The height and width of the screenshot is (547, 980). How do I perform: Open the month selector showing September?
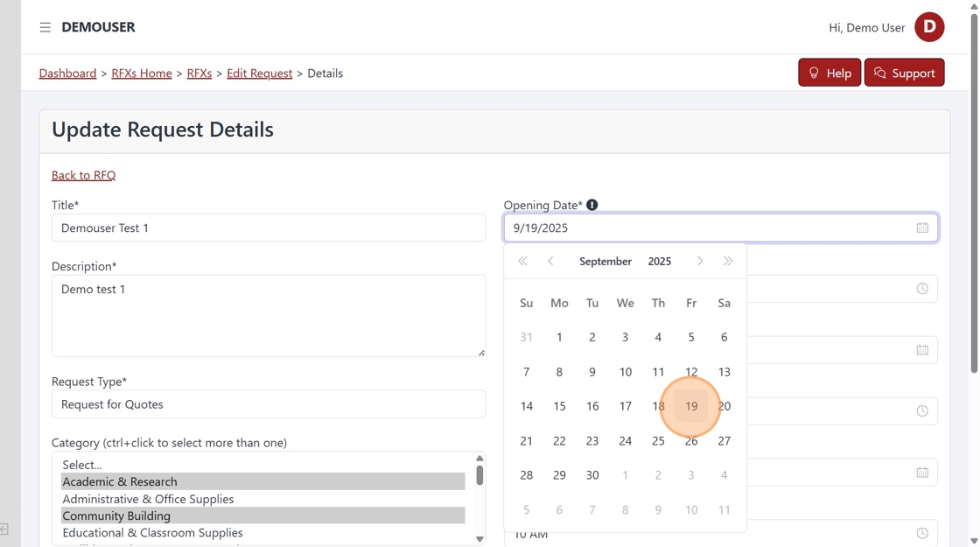pos(605,261)
